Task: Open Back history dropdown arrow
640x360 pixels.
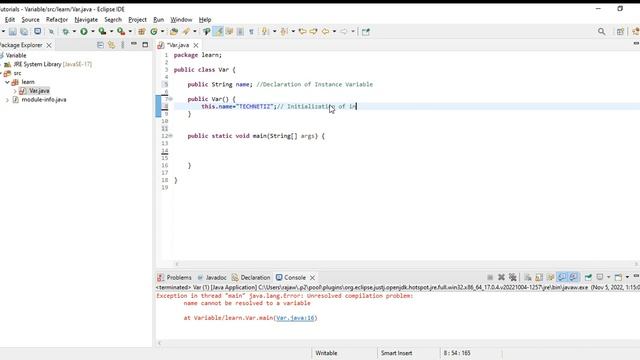Action: point(334,31)
